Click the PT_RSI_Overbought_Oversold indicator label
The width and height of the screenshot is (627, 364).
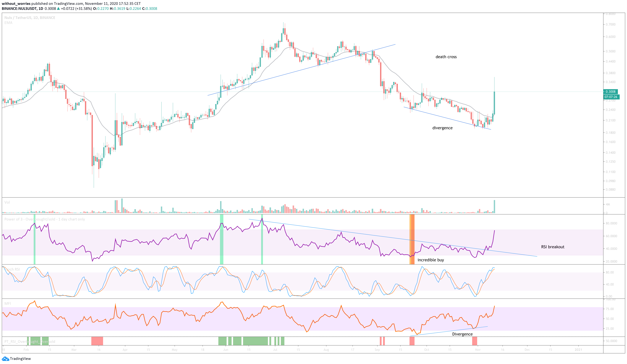click(30, 341)
